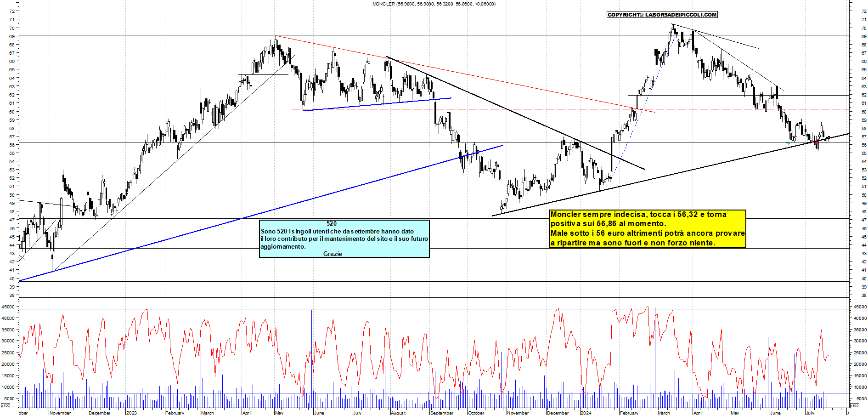868x415 pixels.
Task: Select the yellow 'Moncler sempre indecisa' note
Action: click(648, 229)
